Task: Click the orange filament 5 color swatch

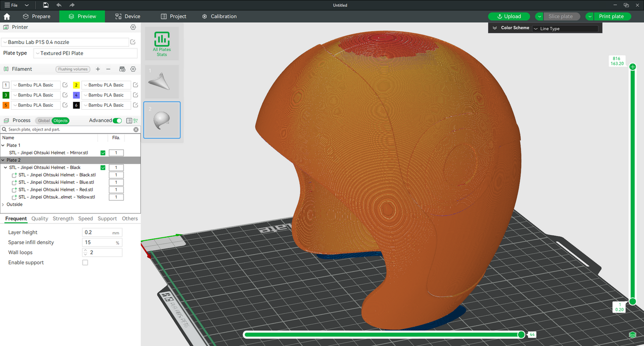Action: coord(6,105)
